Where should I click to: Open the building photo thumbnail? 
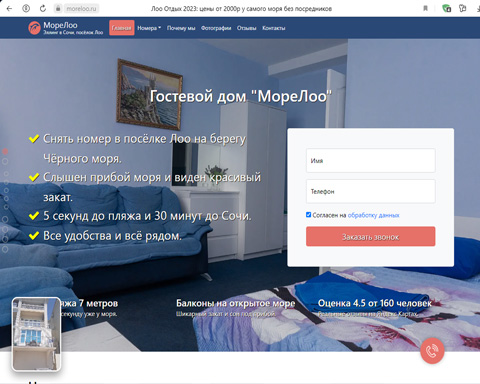click(36, 334)
